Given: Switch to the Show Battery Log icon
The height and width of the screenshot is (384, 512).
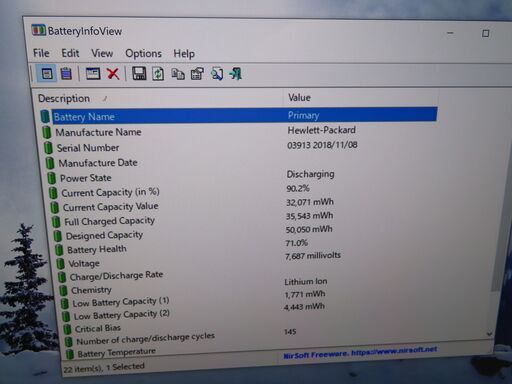Looking at the screenshot, I should [66, 73].
